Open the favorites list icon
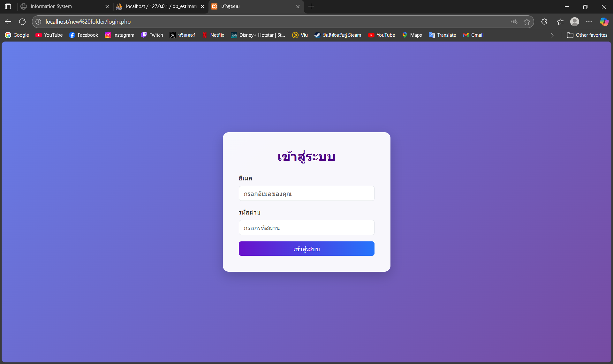The width and height of the screenshot is (613, 364). (x=560, y=22)
